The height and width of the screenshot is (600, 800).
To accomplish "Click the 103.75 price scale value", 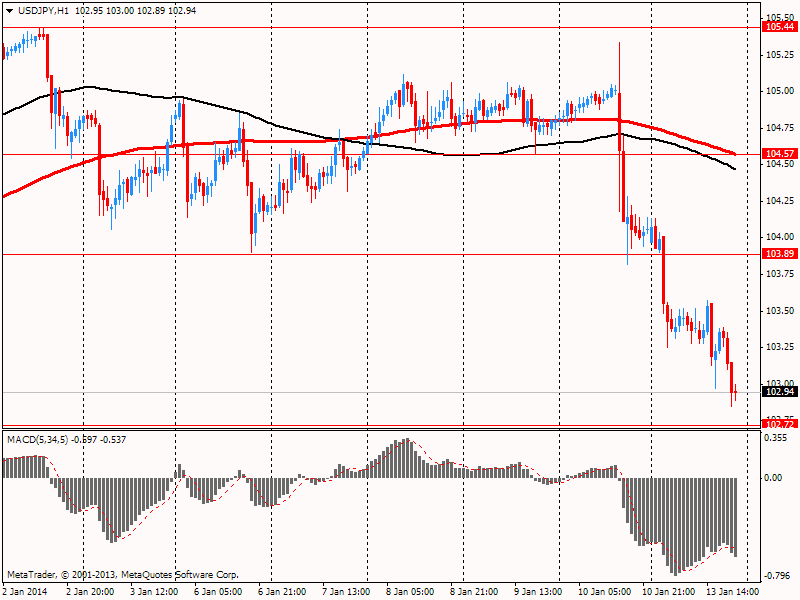I will click(x=780, y=274).
